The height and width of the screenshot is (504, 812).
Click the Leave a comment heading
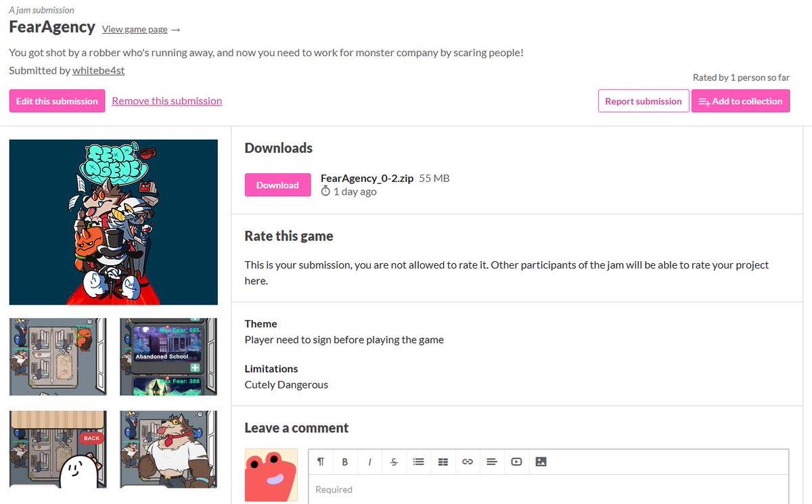[x=296, y=428]
